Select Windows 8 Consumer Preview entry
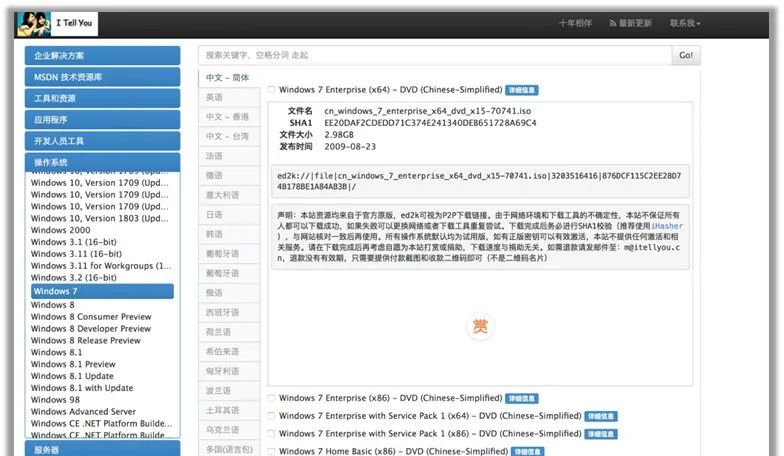The image size is (784, 456). 91,317
